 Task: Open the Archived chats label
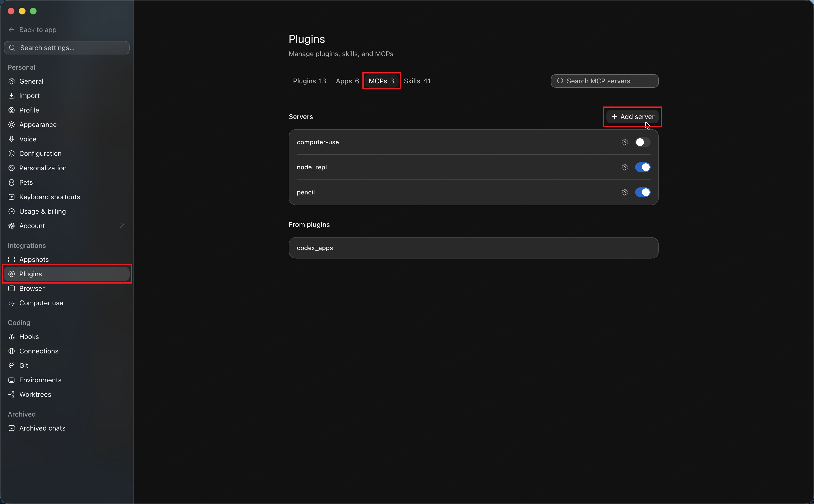pos(42,428)
